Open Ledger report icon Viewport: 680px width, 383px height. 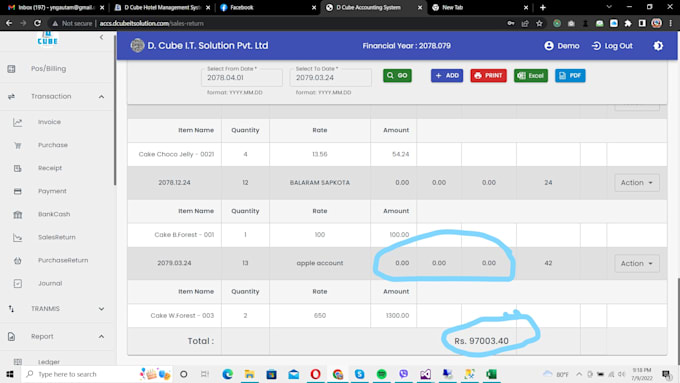(17, 362)
